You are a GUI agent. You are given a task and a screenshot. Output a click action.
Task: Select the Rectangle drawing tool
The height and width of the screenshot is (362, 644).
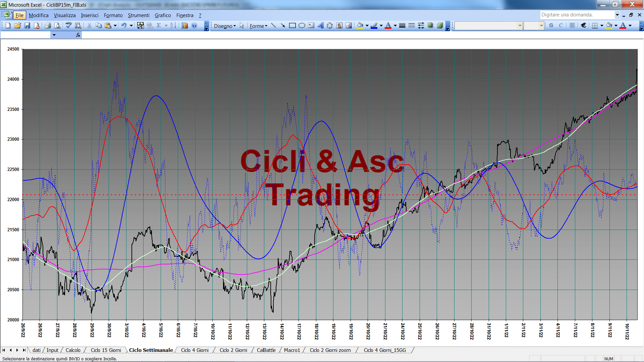click(x=292, y=25)
